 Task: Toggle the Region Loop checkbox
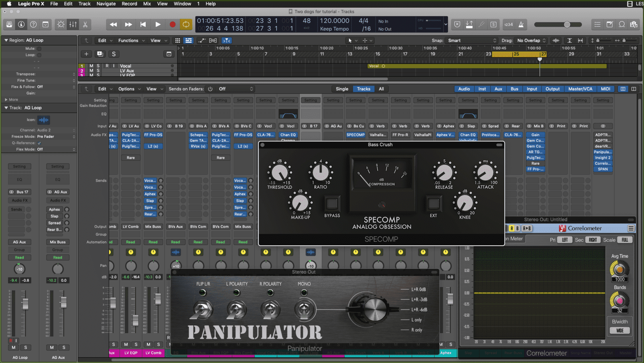(x=39, y=55)
